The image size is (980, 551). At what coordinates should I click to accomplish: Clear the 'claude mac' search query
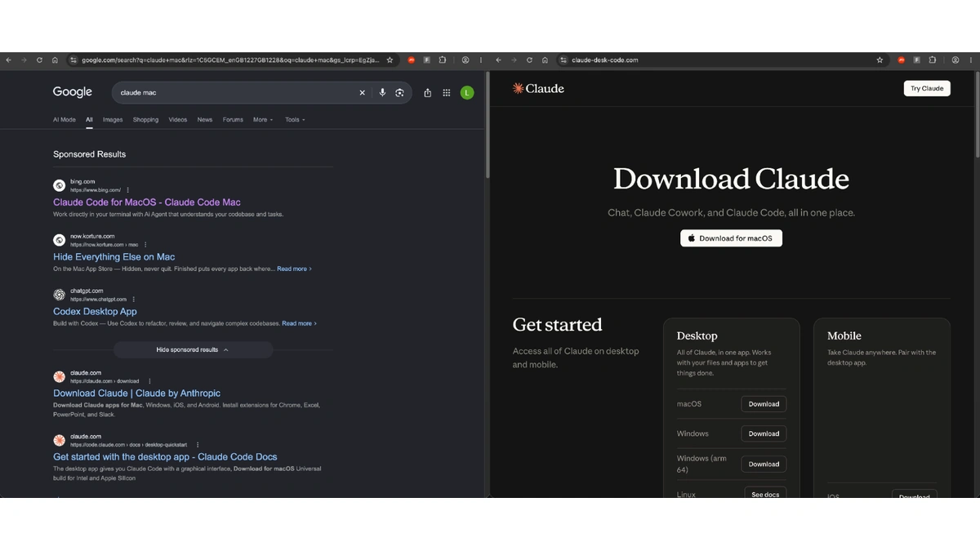pos(363,93)
